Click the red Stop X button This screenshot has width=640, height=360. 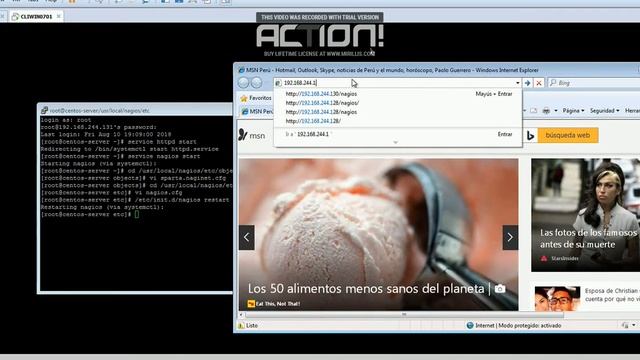(539, 83)
